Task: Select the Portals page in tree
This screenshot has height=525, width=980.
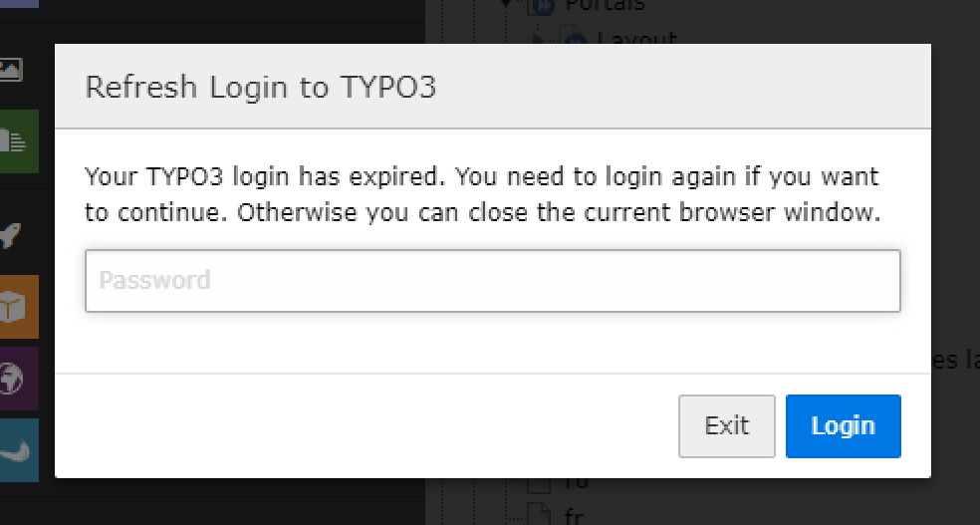Action: tap(605, 6)
